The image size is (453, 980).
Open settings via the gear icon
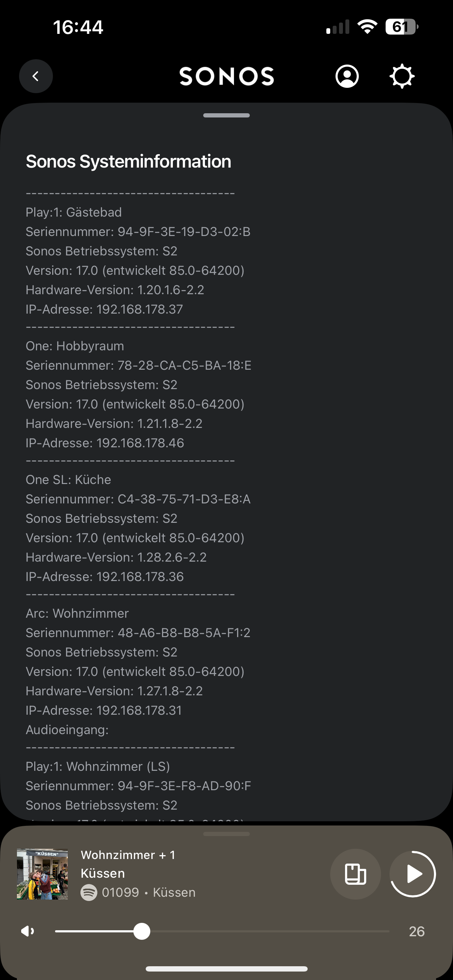(402, 77)
